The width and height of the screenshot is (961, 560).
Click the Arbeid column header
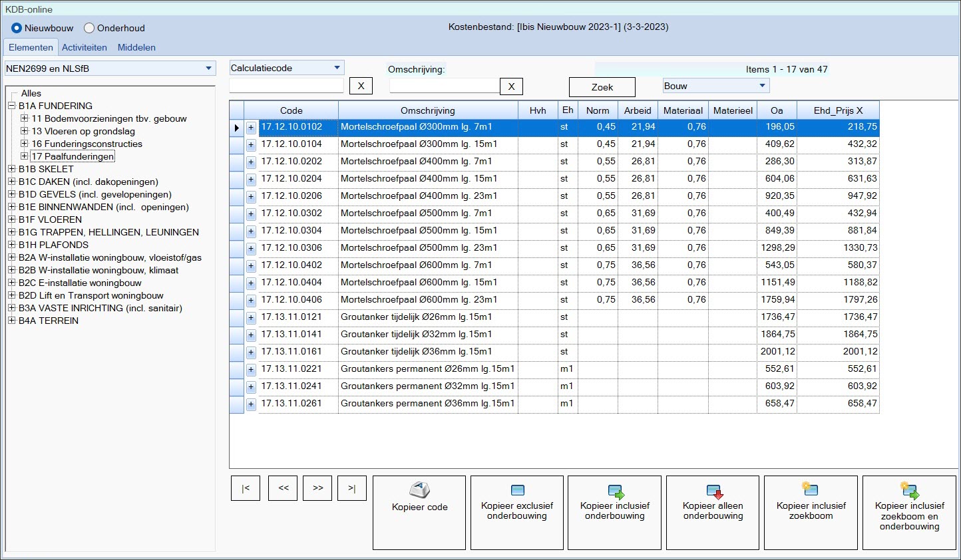click(638, 110)
